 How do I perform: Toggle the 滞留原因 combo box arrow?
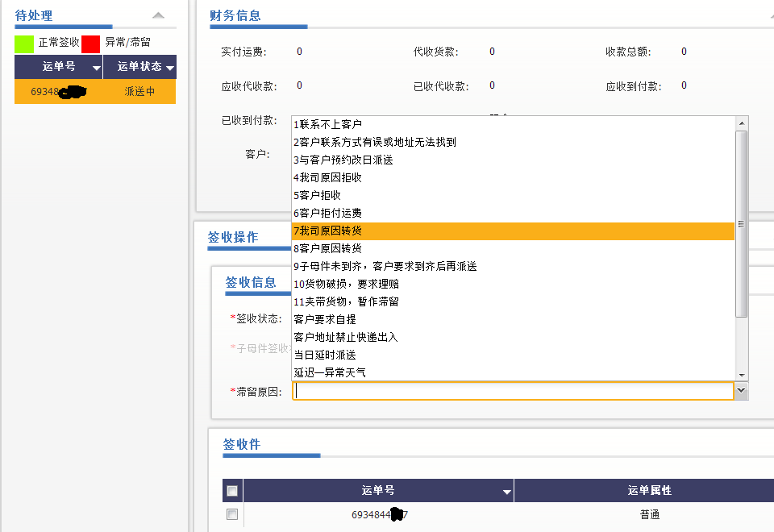click(742, 392)
